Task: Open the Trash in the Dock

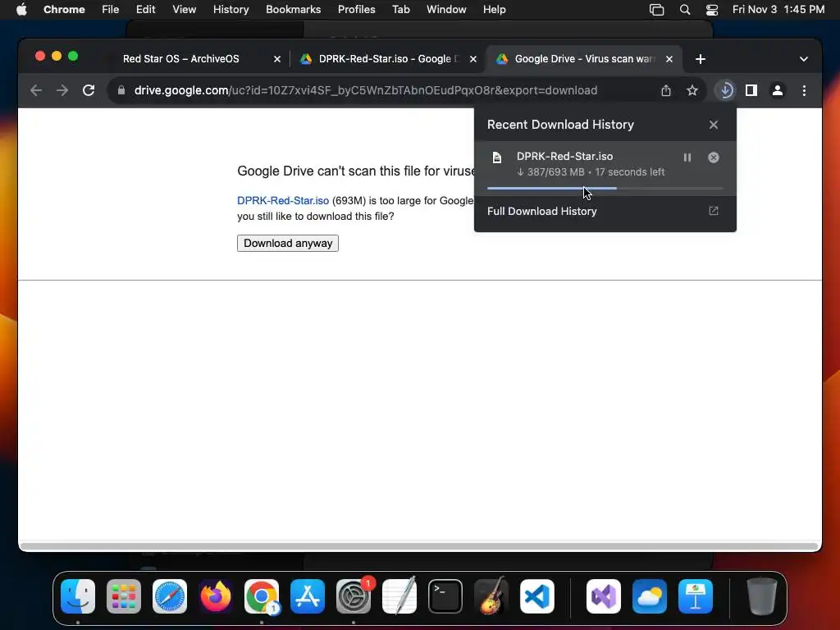Action: (762, 596)
